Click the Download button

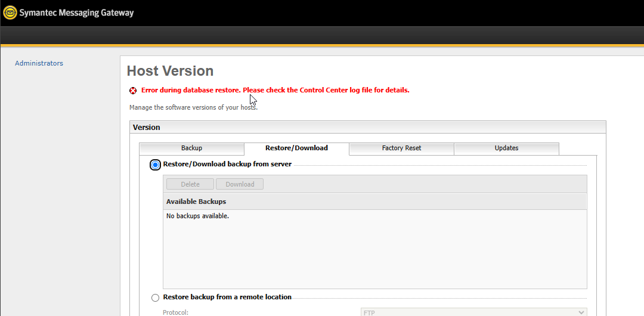point(240,184)
